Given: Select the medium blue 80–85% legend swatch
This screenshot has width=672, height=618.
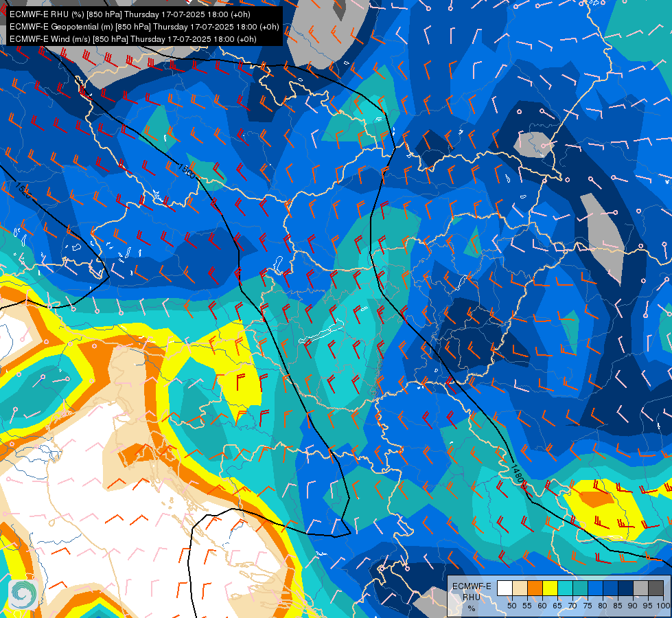Looking at the screenshot, I should 610,588.
